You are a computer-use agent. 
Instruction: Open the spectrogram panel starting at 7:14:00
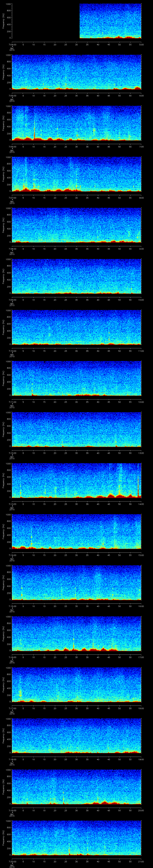77,531
